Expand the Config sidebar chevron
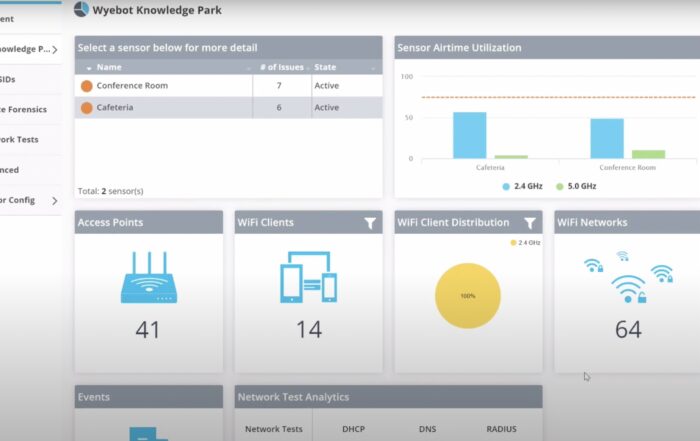700x441 pixels. 54,201
